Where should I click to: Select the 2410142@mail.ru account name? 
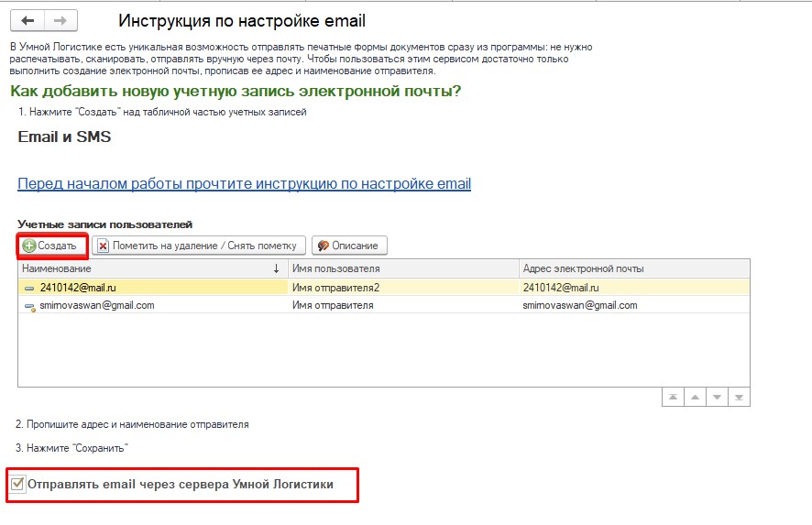(78, 288)
